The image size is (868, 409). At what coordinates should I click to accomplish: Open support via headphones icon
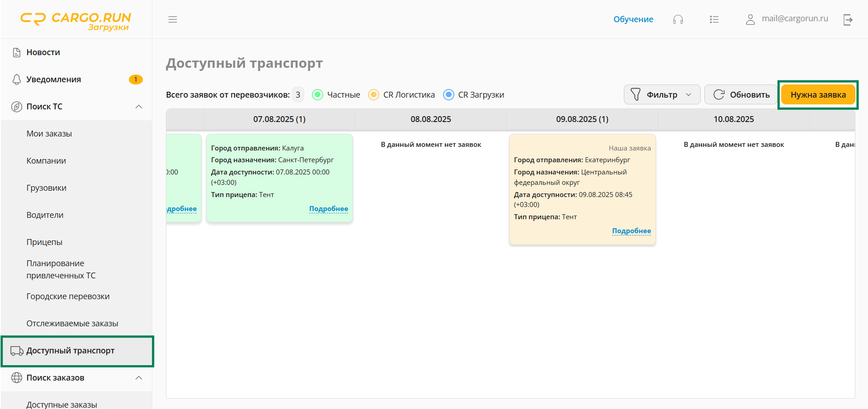tap(678, 19)
